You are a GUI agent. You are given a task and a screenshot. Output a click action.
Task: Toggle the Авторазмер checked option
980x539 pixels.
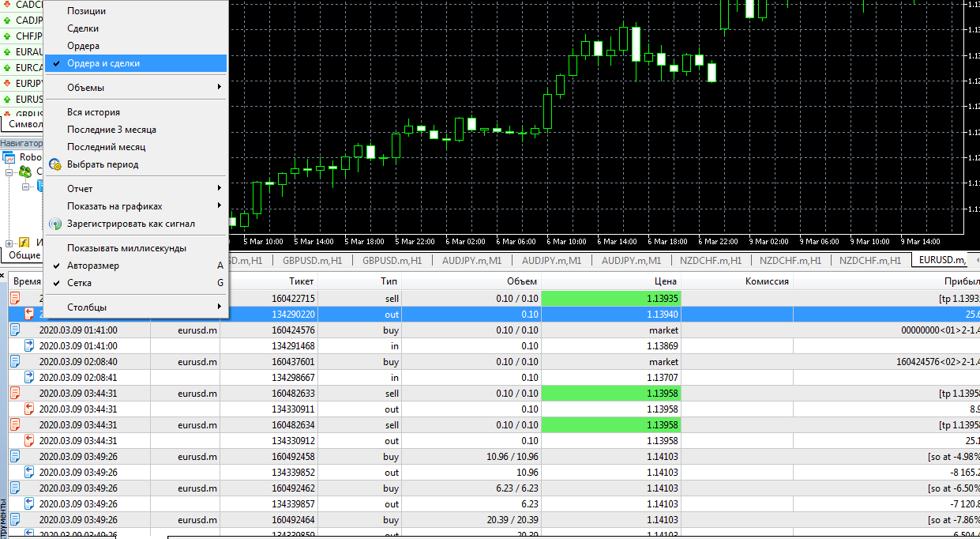click(136, 266)
